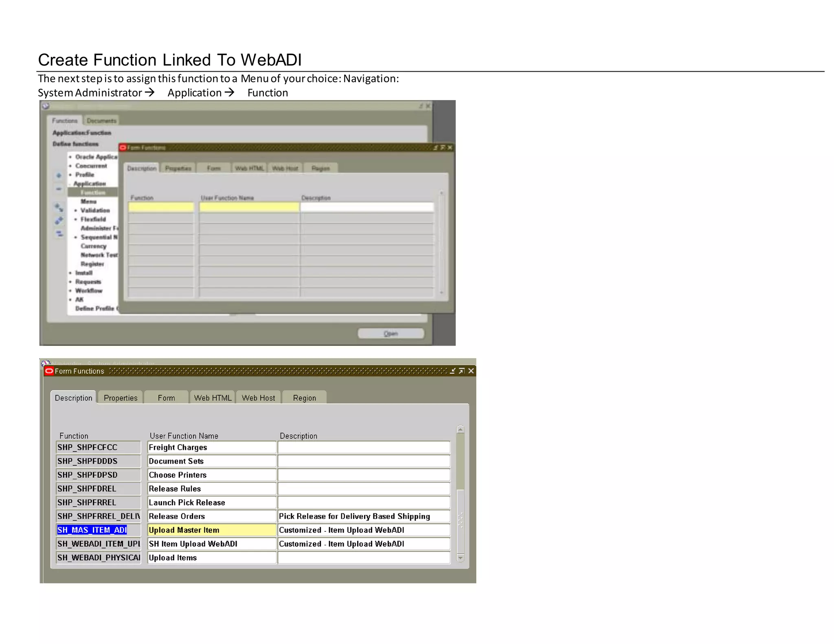Click the Open button in the Navigator window
This screenshot has width=834, height=644.
pyautogui.click(x=391, y=333)
